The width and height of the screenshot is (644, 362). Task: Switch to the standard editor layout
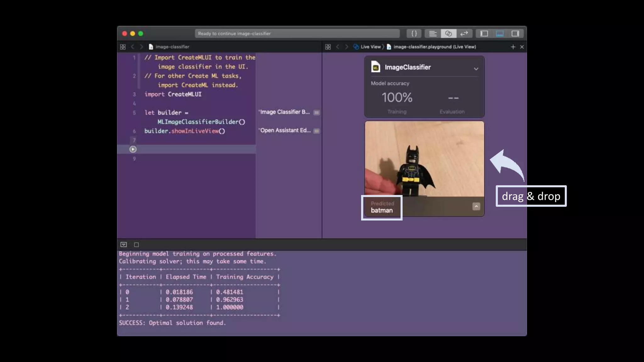433,34
